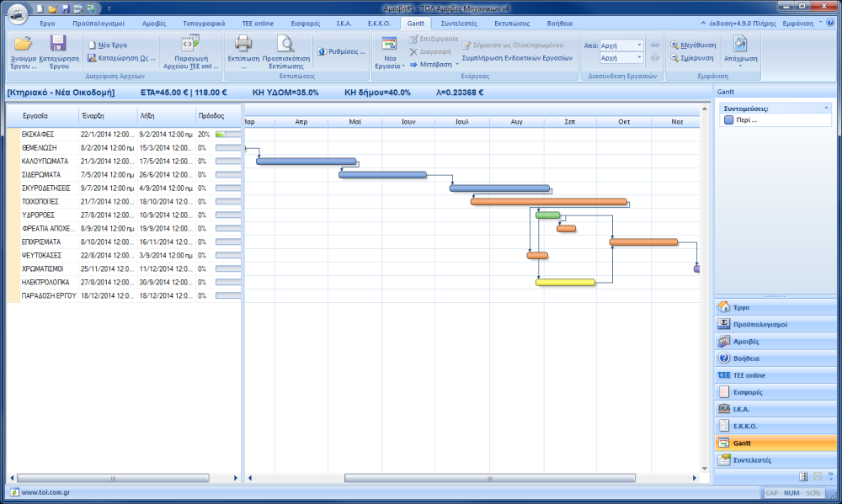Click the Περί shortcut in Gantt panel
This screenshot has height=504, width=842.
pyautogui.click(x=740, y=120)
